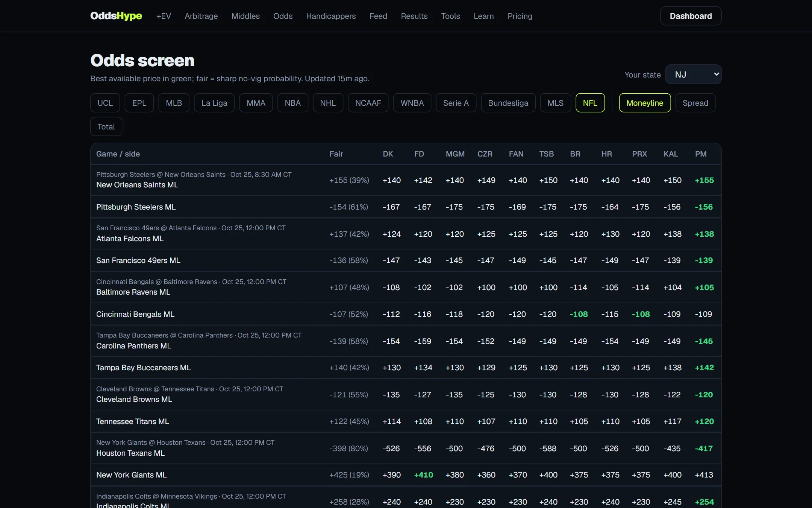Open the Feed nav link
Image resolution: width=812 pixels, height=508 pixels.
point(378,16)
